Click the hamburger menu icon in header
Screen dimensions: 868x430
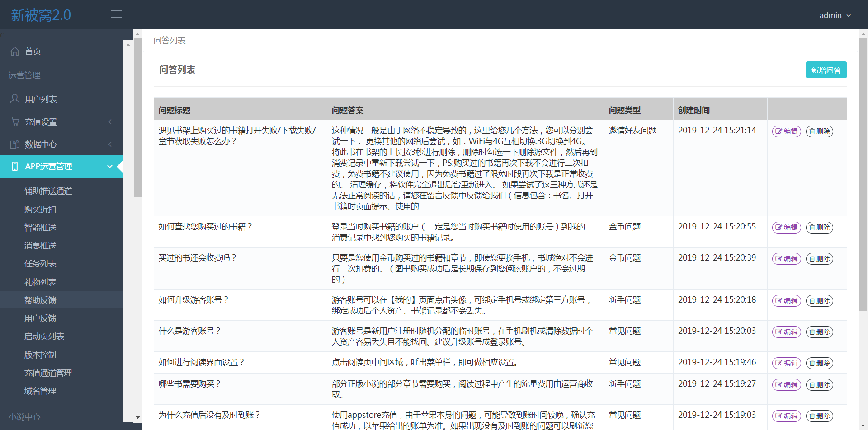click(116, 14)
